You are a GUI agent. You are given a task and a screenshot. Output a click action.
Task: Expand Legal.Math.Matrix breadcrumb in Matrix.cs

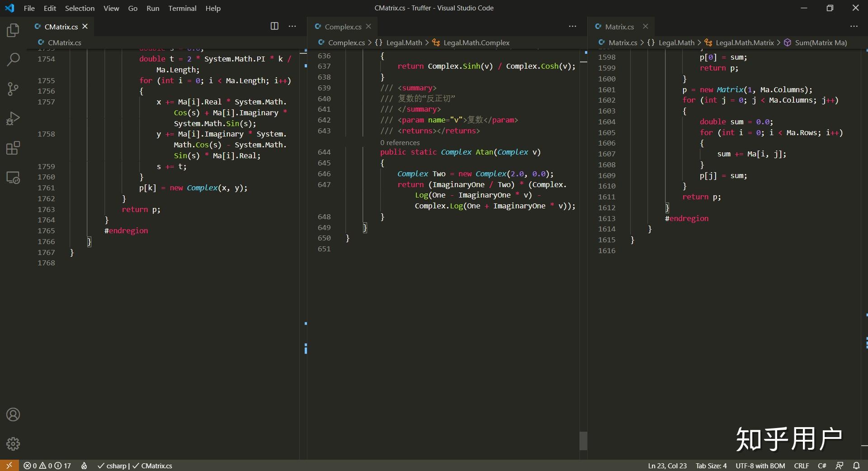[x=744, y=42]
